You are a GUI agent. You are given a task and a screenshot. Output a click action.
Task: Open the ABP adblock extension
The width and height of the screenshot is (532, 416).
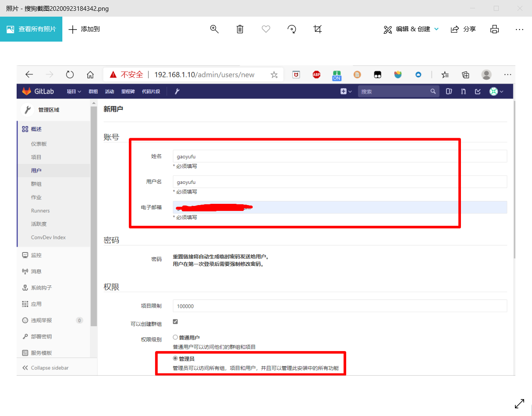point(317,75)
